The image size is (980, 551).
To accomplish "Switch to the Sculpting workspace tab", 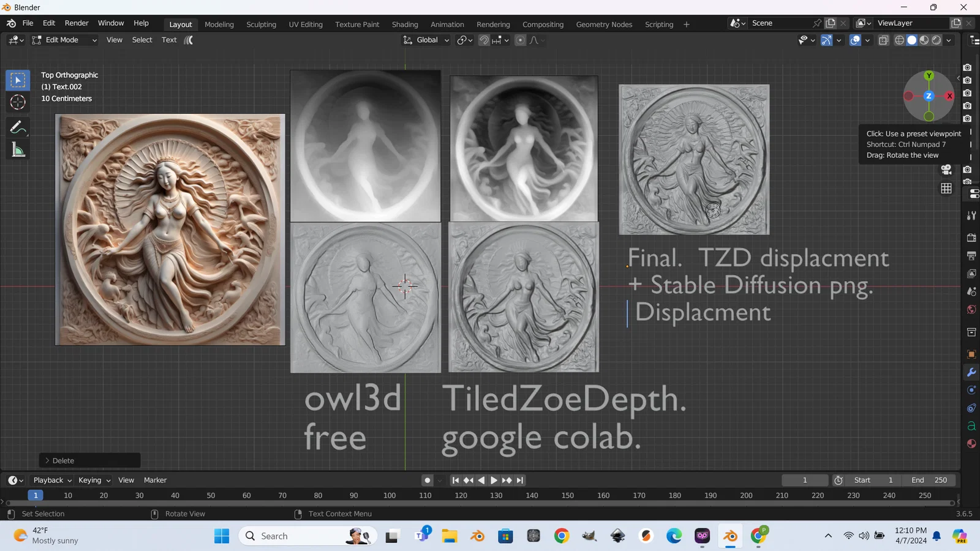I will [x=261, y=24].
